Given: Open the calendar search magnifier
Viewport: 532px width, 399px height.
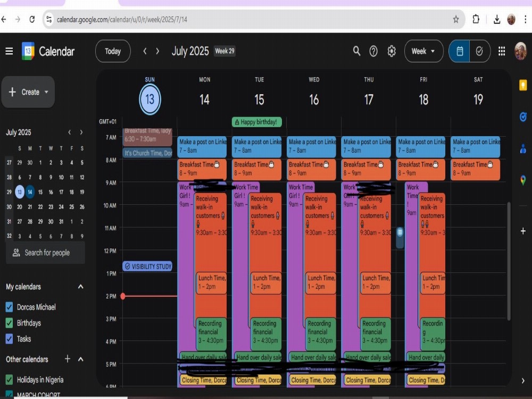Looking at the screenshot, I should click(x=356, y=51).
